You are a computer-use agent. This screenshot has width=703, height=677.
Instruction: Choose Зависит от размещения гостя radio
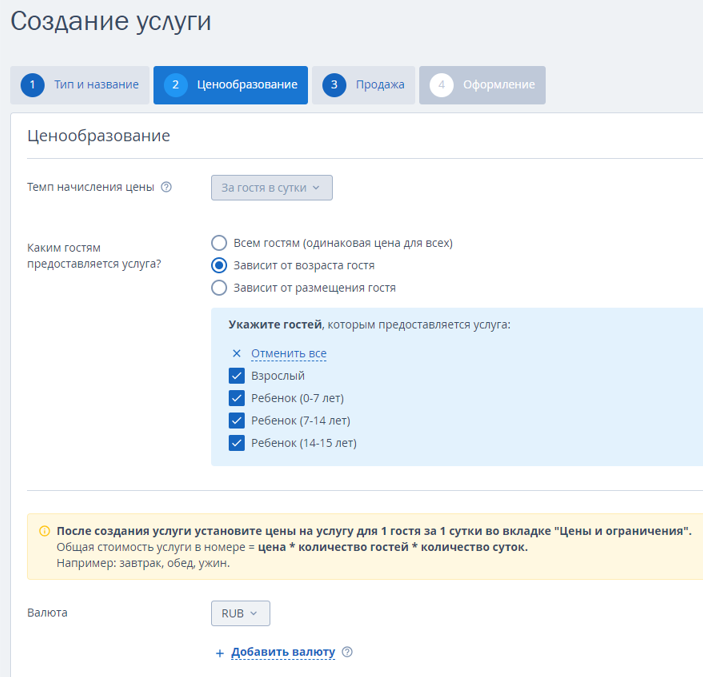click(219, 287)
